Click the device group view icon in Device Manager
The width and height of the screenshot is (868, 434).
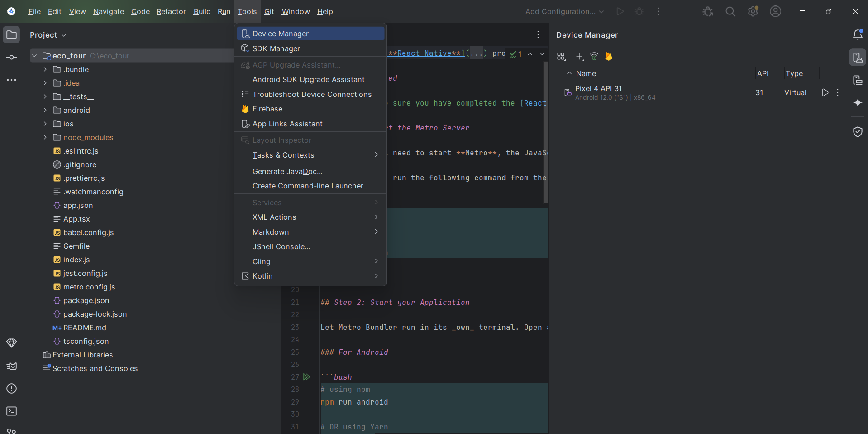click(561, 57)
